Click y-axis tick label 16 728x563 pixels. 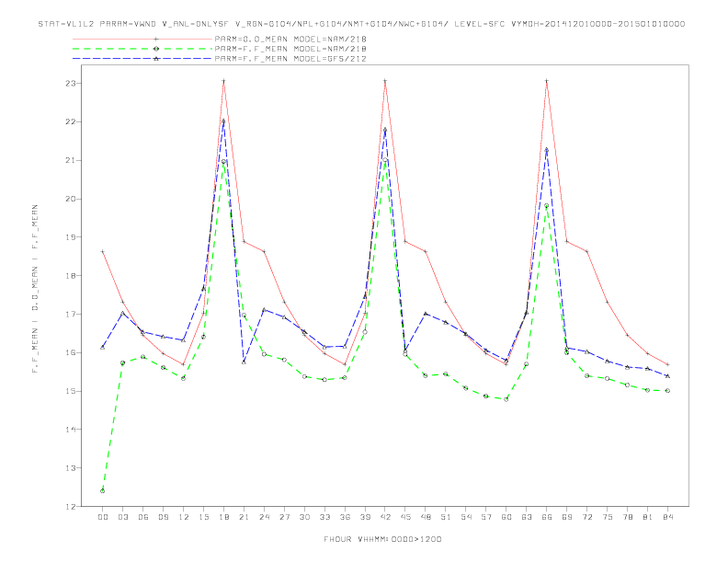tap(71, 352)
